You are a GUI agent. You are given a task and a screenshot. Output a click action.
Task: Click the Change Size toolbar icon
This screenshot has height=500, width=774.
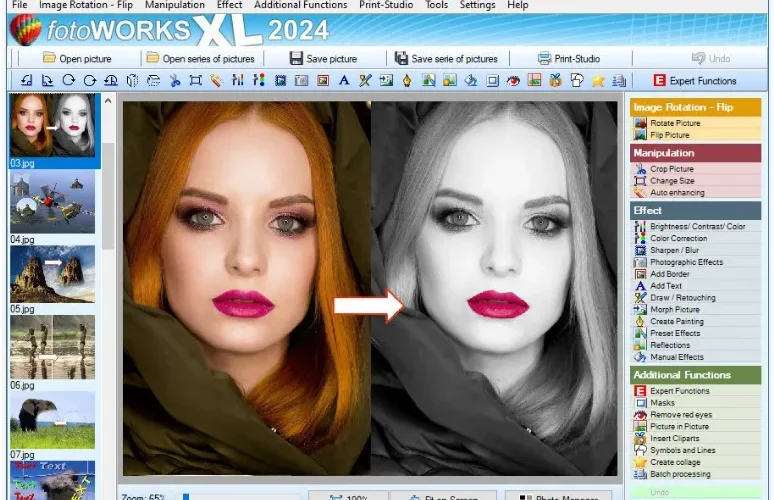pos(195,80)
